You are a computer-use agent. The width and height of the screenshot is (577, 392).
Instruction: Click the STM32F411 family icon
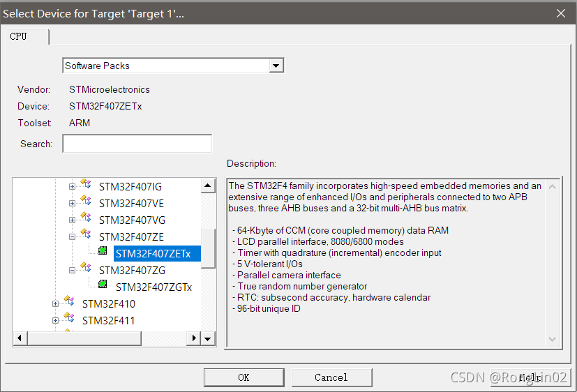tap(69, 317)
